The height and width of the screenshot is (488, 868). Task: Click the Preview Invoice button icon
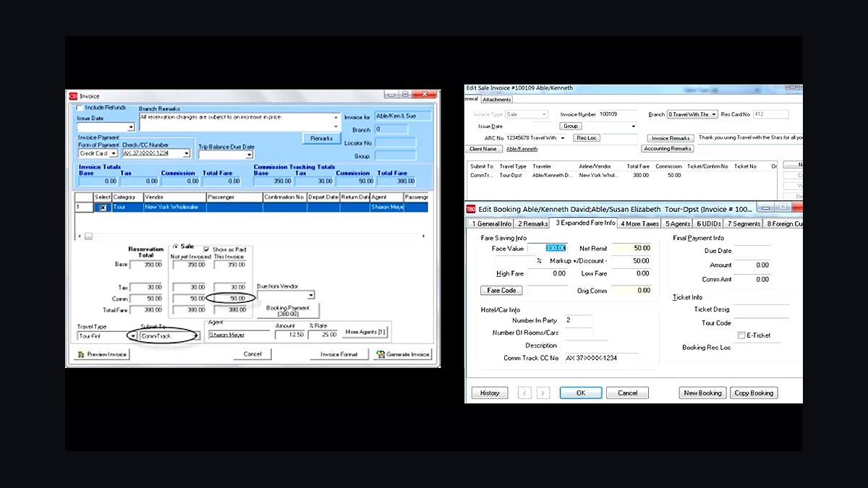point(80,354)
